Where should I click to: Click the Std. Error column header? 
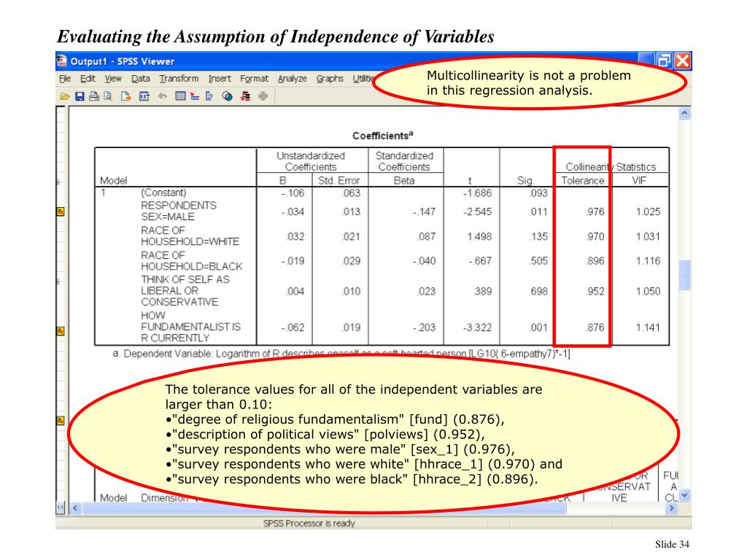tap(339, 181)
